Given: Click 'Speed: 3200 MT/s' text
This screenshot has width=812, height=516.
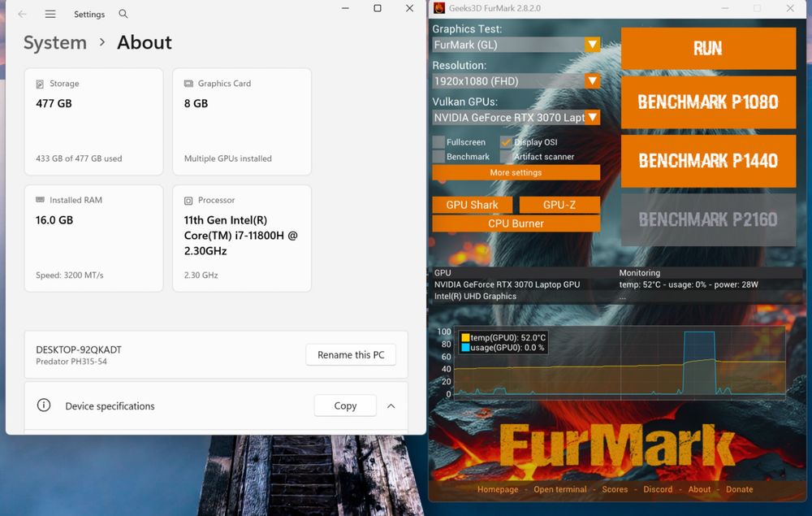Looking at the screenshot, I should click(69, 275).
